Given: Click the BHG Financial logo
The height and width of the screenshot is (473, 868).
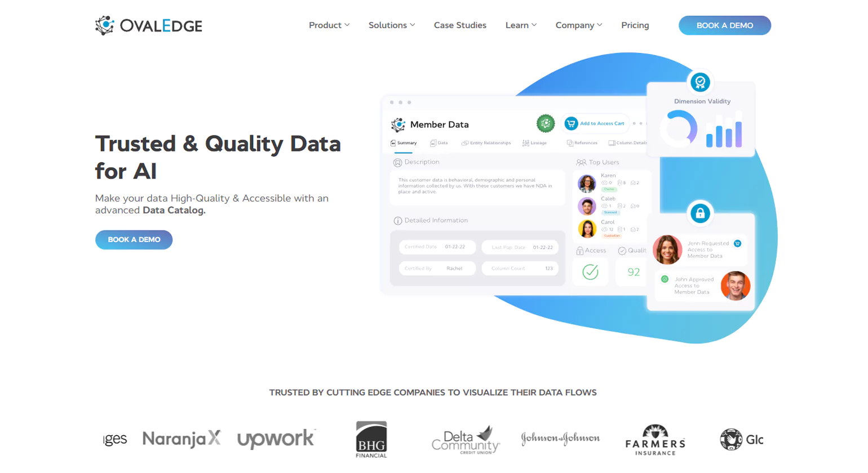Looking at the screenshot, I should pyautogui.click(x=371, y=439).
